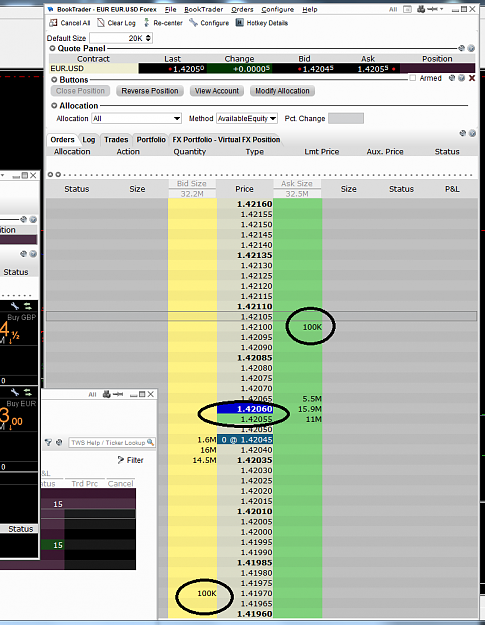The width and height of the screenshot is (485, 625).
Task: Open the title bar dropdown arrow after pin
Action: pyautogui.click(x=442, y=9)
